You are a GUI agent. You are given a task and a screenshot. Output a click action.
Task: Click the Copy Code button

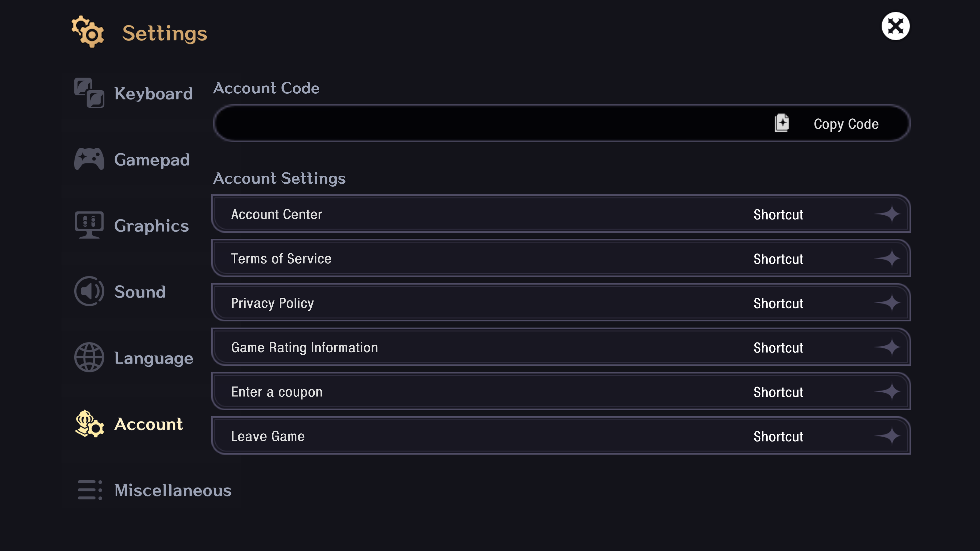(846, 124)
